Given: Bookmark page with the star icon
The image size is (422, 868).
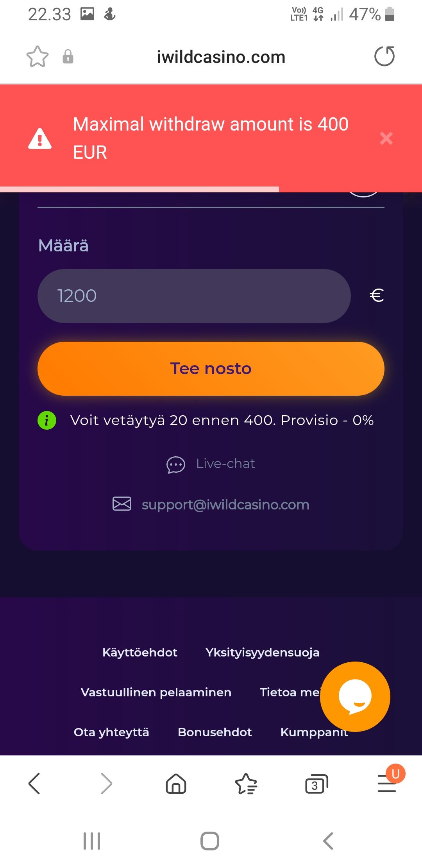Looking at the screenshot, I should (38, 57).
